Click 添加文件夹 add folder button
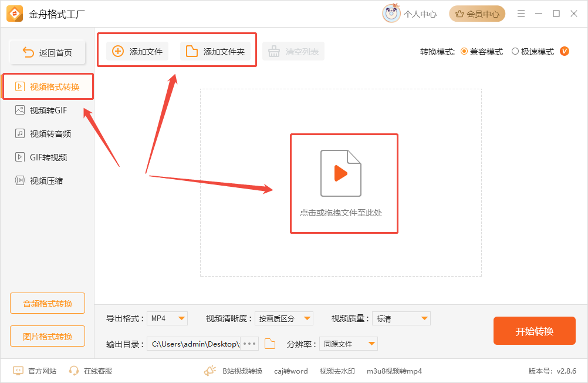588x383 pixels. pos(215,52)
